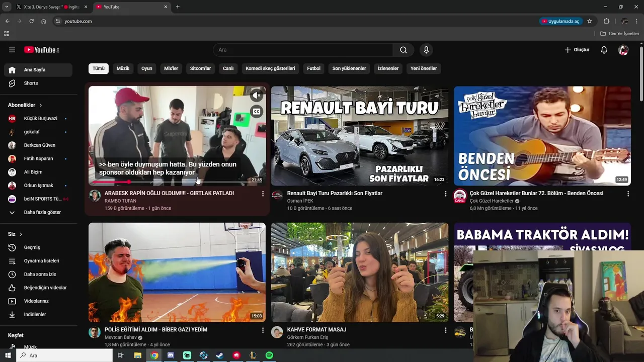
Task: Expand Daha fazla göster subscriptions
Action: (38, 212)
